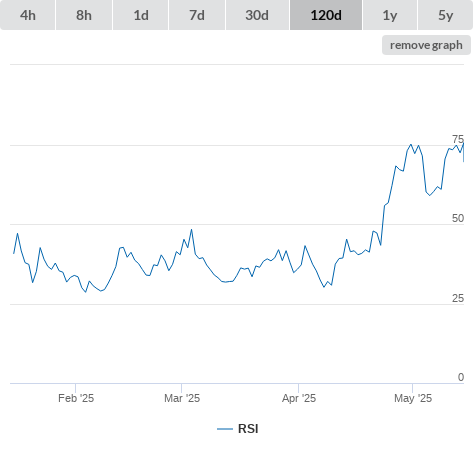Click the Apr '25 axis label
474x455 pixels.
[x=299, y=398]
